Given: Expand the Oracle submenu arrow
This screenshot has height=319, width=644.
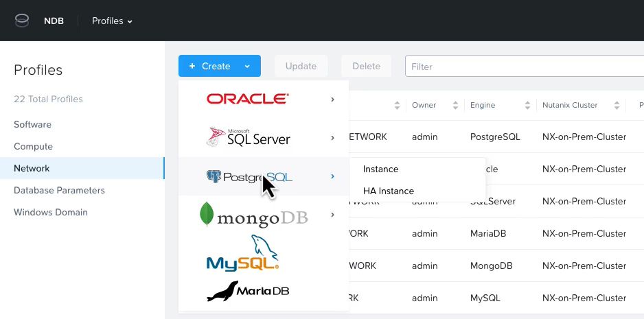Looking at the screenshot, I should pyautogui.click(x=332, y=99).
